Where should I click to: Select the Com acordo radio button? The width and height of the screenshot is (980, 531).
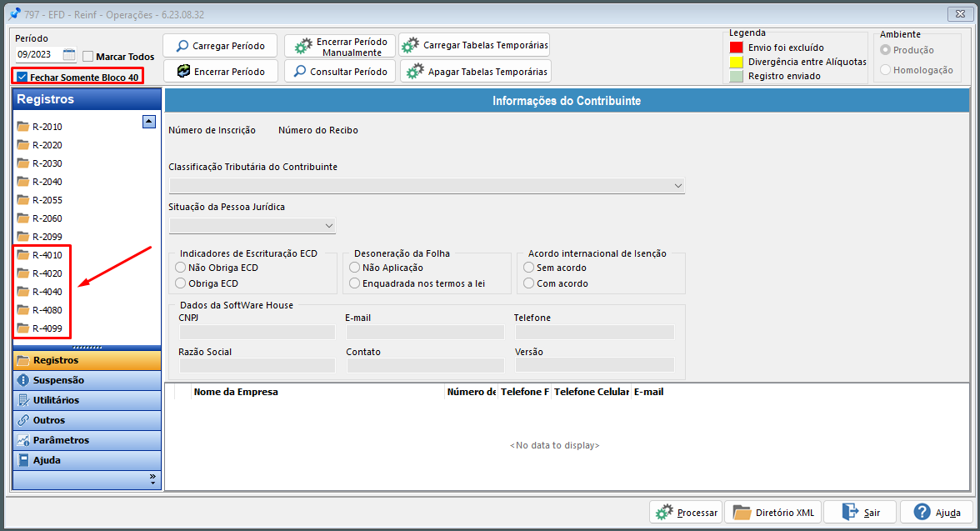pyautogui.click(x=528, y=283)
